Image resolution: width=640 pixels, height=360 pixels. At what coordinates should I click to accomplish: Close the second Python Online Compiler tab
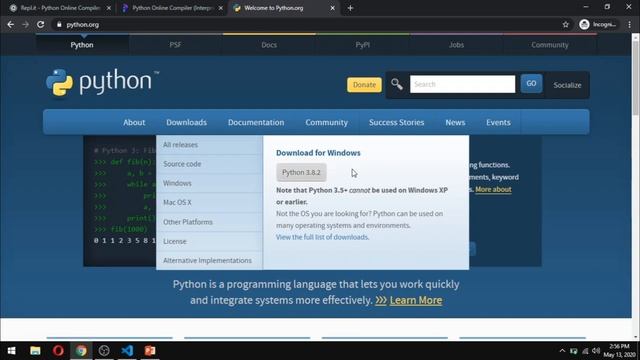220,8
